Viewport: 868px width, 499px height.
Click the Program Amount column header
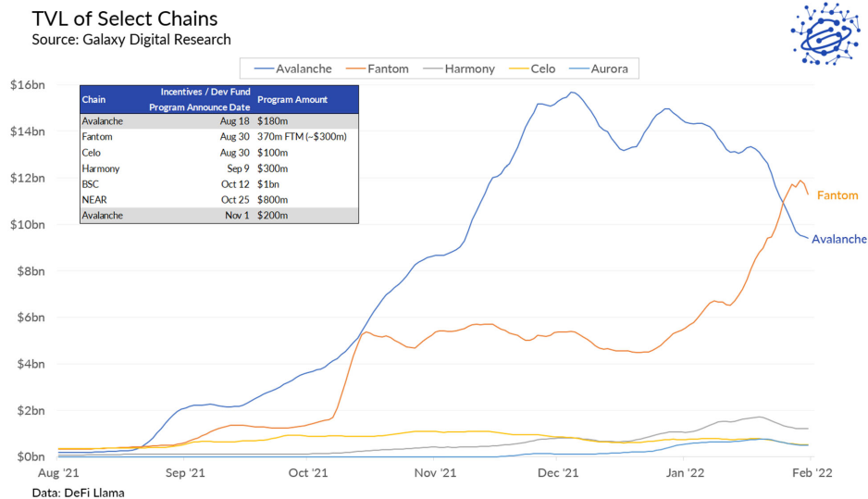pyautogui.click(x=291, y=100)
